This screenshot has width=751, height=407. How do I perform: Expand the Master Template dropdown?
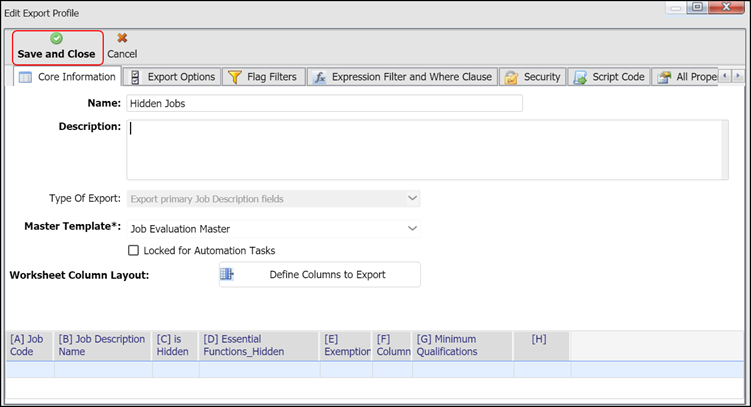point(412,229)
